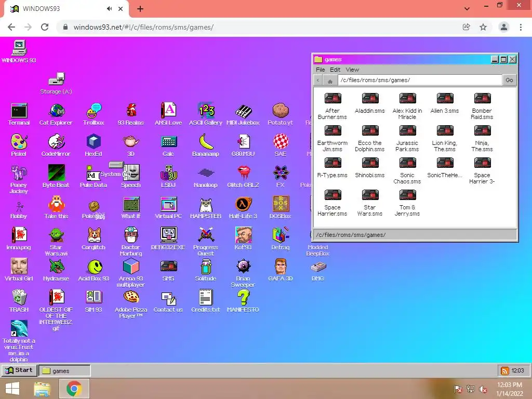Select Earthworm Jim.sms ROM file
The height and width of the screenshot is (399, 532).
click(x=332, y=138)
